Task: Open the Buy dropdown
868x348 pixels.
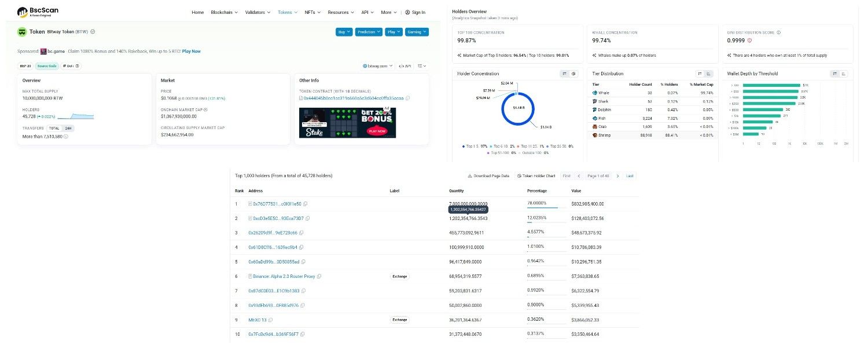Action: (x=344, y=32)
